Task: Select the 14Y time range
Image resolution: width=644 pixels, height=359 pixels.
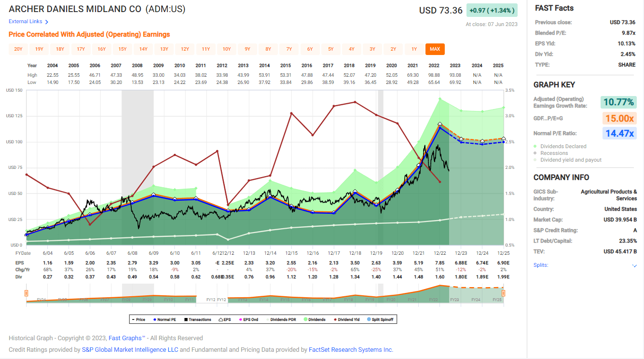Action: click(143, 49)
